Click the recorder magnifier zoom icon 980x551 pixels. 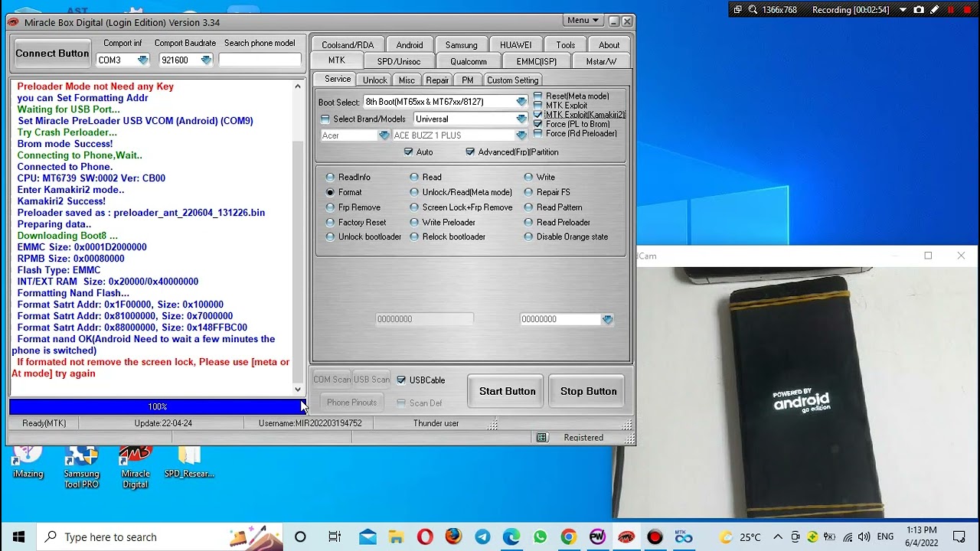click(x=753, y=10)
